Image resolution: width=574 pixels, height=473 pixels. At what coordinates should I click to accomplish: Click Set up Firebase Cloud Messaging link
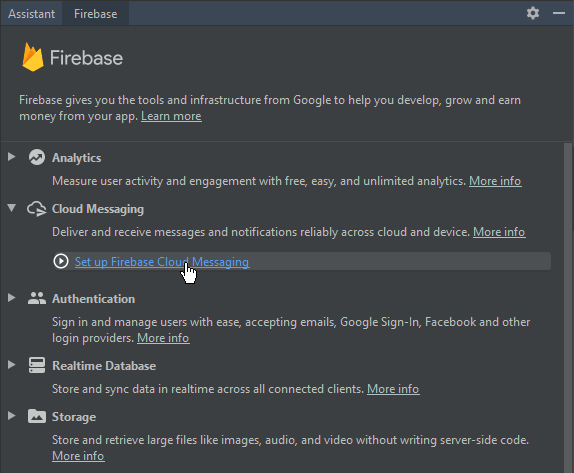pos(162,262)
